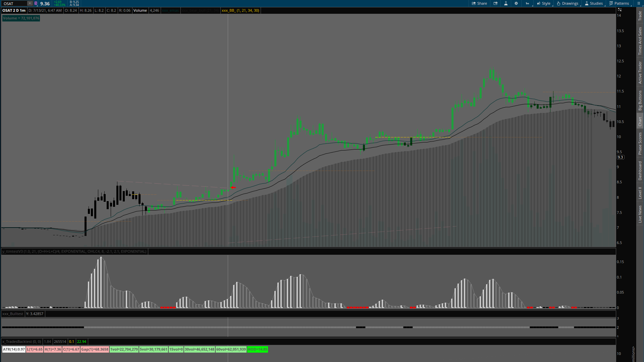Click the list menu icon at top right
644x362 pixels.
click(x=638, y=3)
